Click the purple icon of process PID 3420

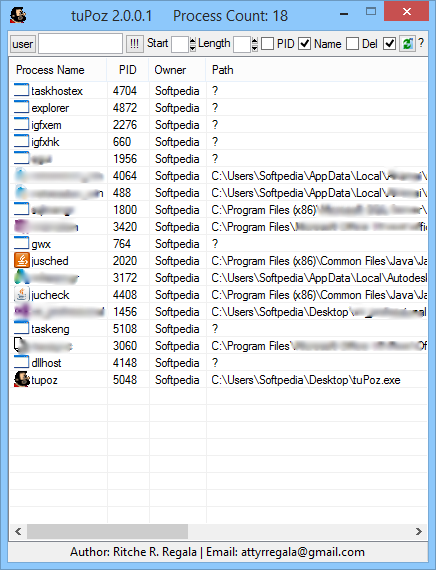tap(21, 226)
